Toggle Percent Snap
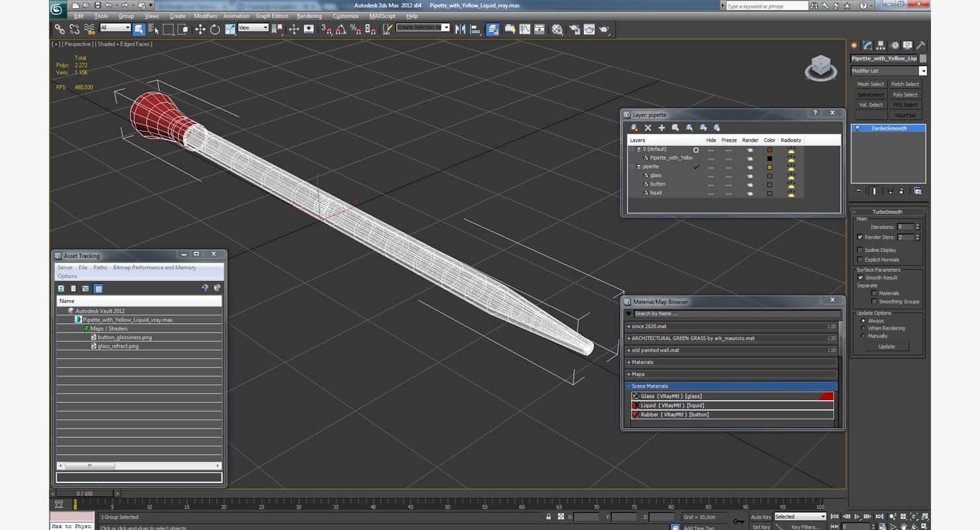This screenshot has height=530, width=980. click(356, 29)
